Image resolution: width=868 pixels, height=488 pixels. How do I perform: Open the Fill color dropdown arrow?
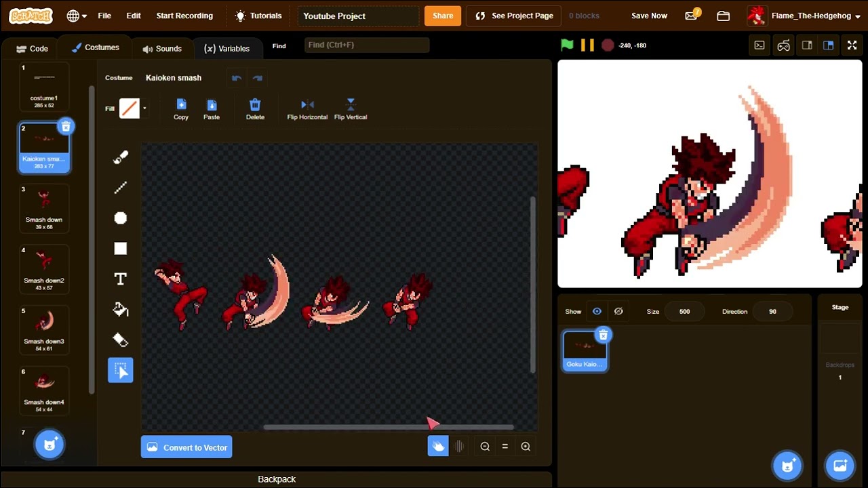144,108
